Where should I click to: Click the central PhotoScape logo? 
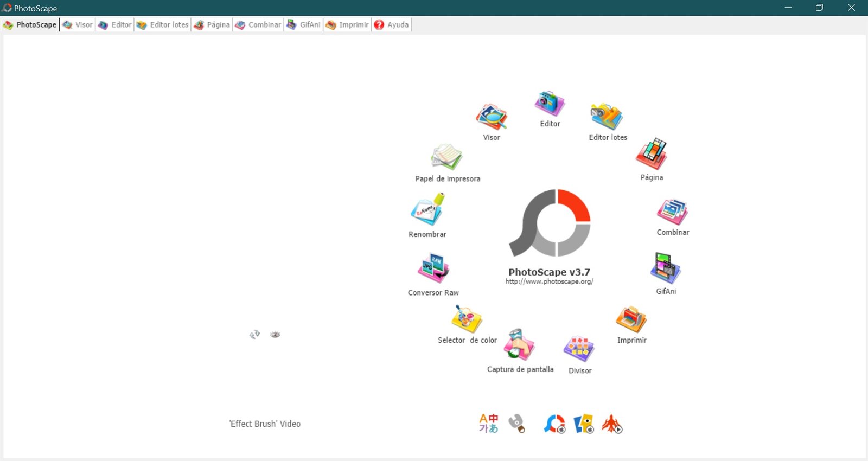(550, 223)
